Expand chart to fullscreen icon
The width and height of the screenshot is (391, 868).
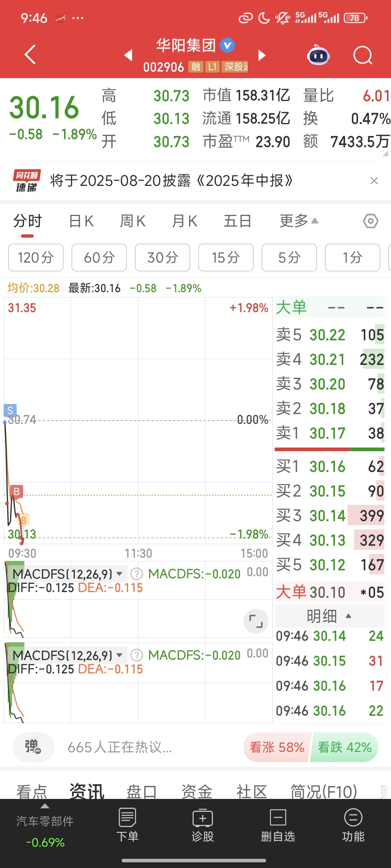coord(256,621)
